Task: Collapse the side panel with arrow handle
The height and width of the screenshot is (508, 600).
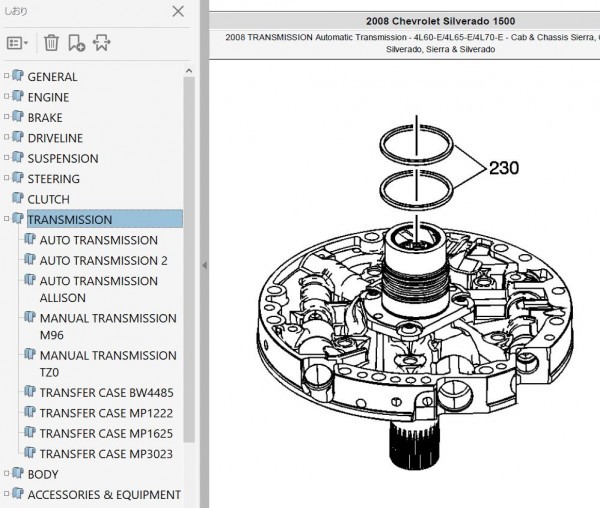Action: point(205,265)
